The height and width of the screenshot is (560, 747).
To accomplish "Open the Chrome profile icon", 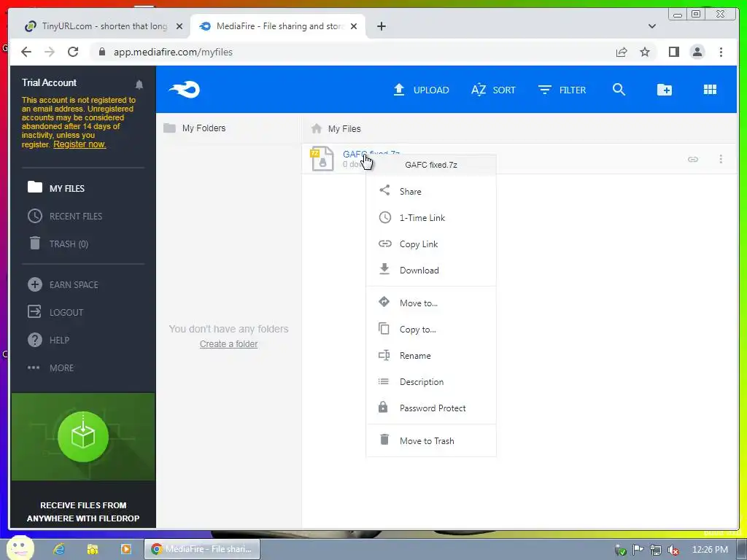I will click(x=697, y=52).
